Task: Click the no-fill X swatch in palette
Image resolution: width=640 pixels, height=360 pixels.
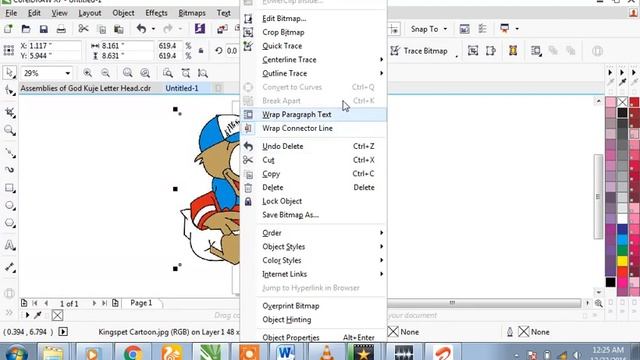Action: click(x=622, y=102)
